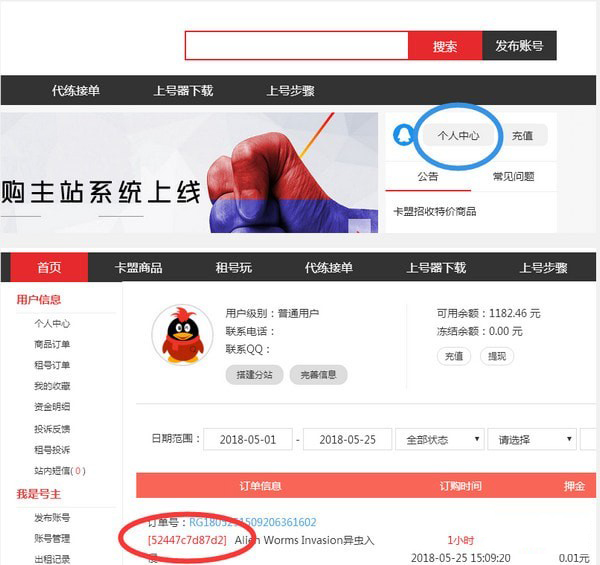The image size is (600, 565).
Task: Open 个人中心 in the left sidebar
Action: (52, 324)
